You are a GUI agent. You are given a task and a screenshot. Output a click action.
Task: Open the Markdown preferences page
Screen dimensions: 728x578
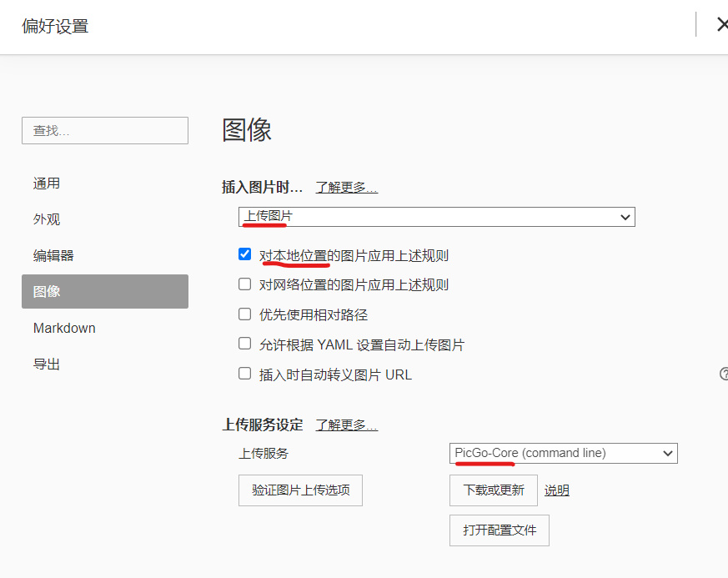(x=64, y=328)
